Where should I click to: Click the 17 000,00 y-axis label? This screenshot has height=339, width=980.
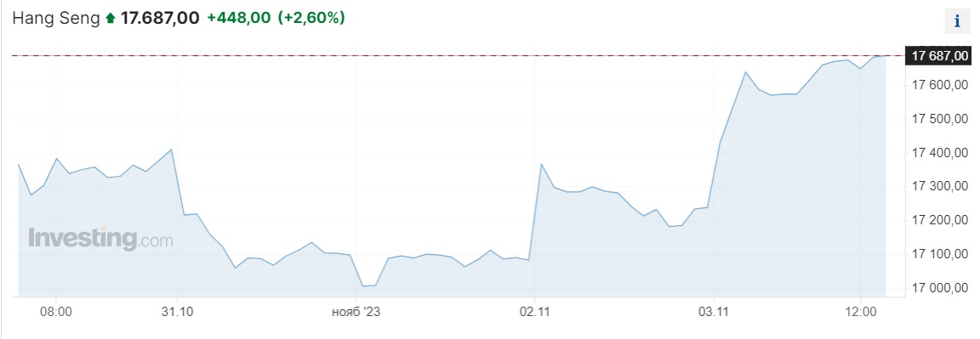[939, 288]
